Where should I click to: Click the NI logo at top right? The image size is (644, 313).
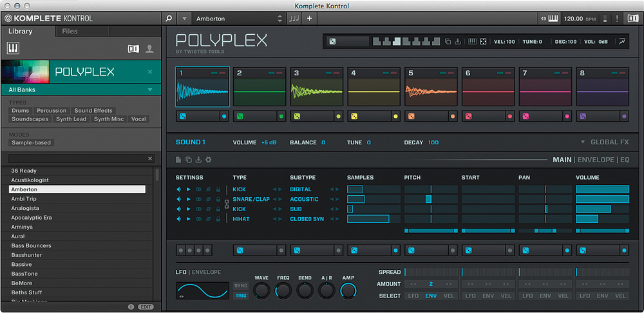coord(632,19)
